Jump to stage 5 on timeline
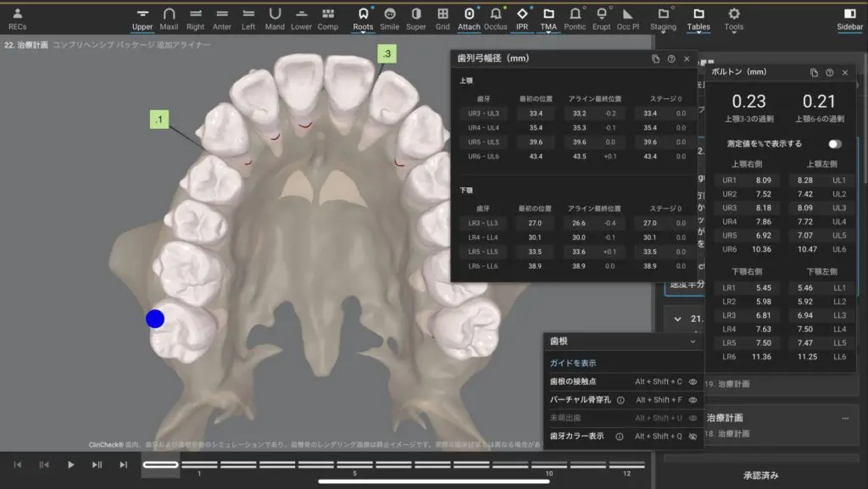 click(354, 464)
